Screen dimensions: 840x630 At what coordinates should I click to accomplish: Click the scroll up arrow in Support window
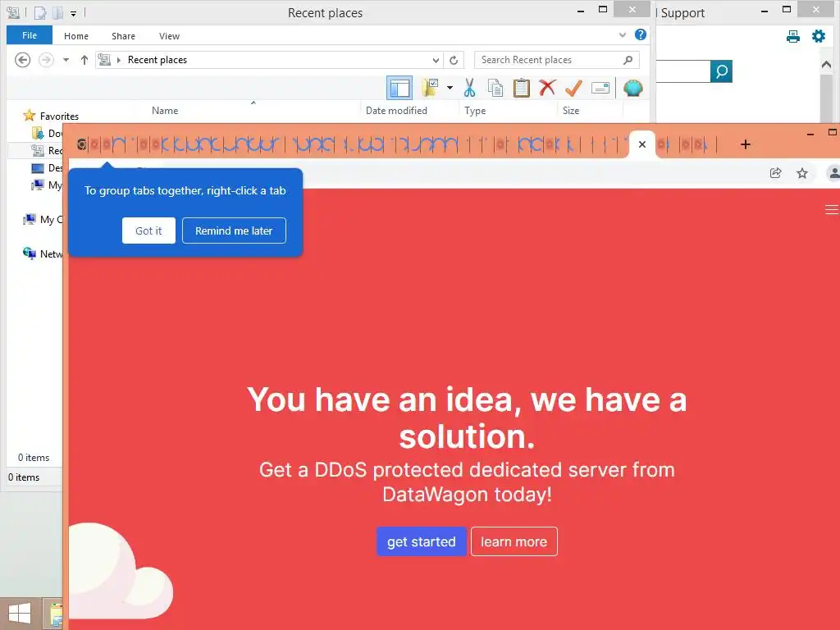(x=826, y=64)
